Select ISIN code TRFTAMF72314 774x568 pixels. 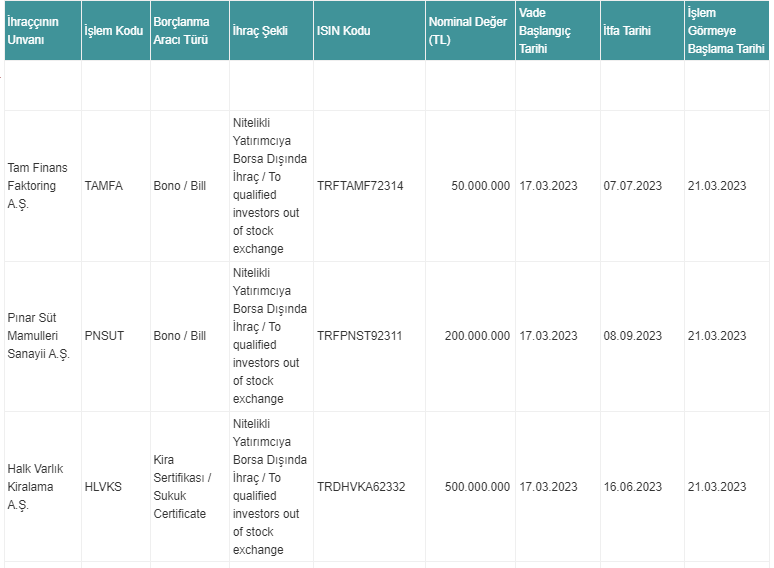pos(360,186)
